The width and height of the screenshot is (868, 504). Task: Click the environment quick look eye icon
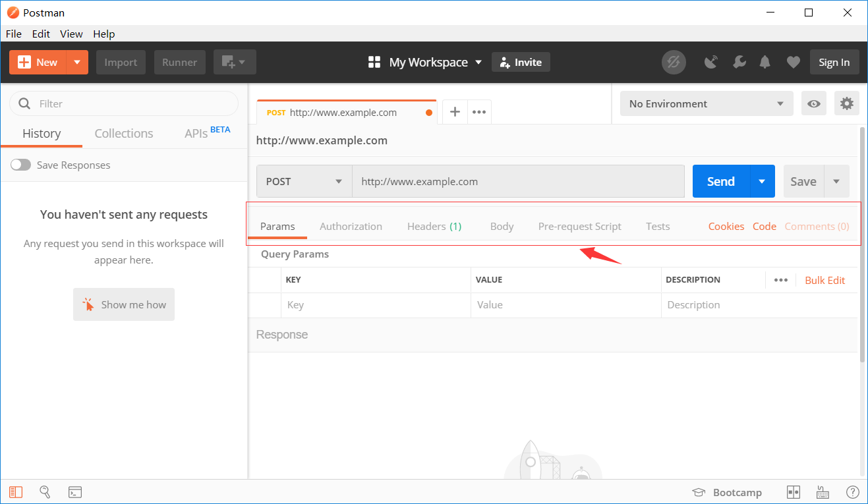pos(814,103)
